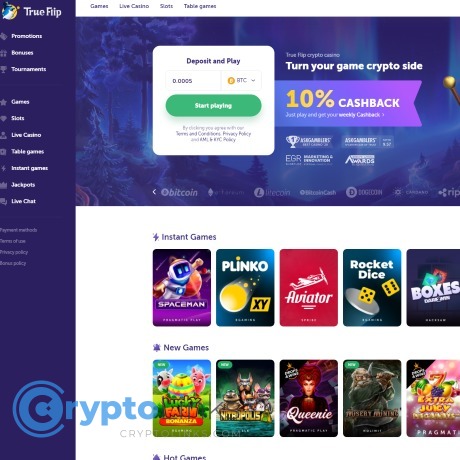Click the left arrow on the crypto carousel
This screenshot has height=460, width=460.
click(154, 192)
